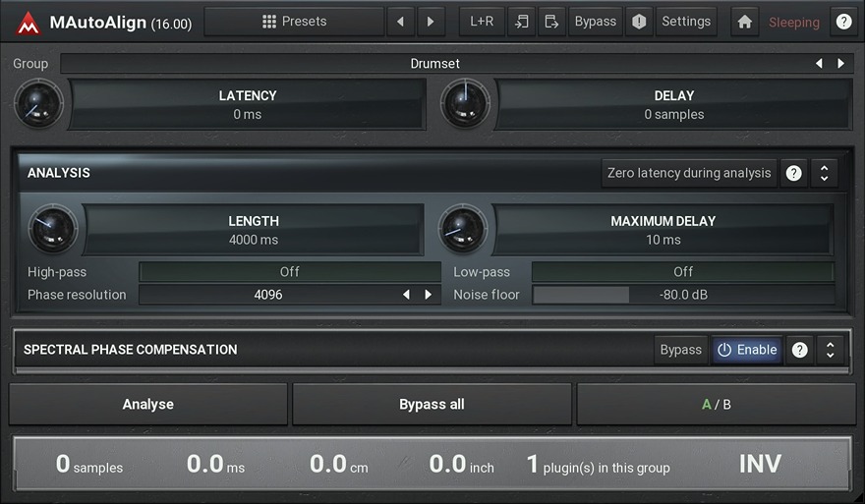Load the next preset arrow
Screen dimensions: 865x504
pyautogui.click(x=431, y=22)
